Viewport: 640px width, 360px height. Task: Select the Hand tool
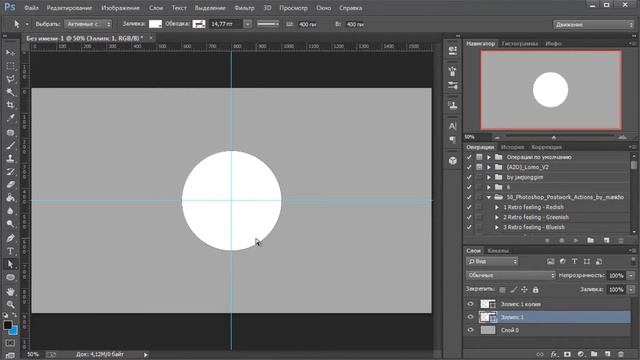coord(11,291)
